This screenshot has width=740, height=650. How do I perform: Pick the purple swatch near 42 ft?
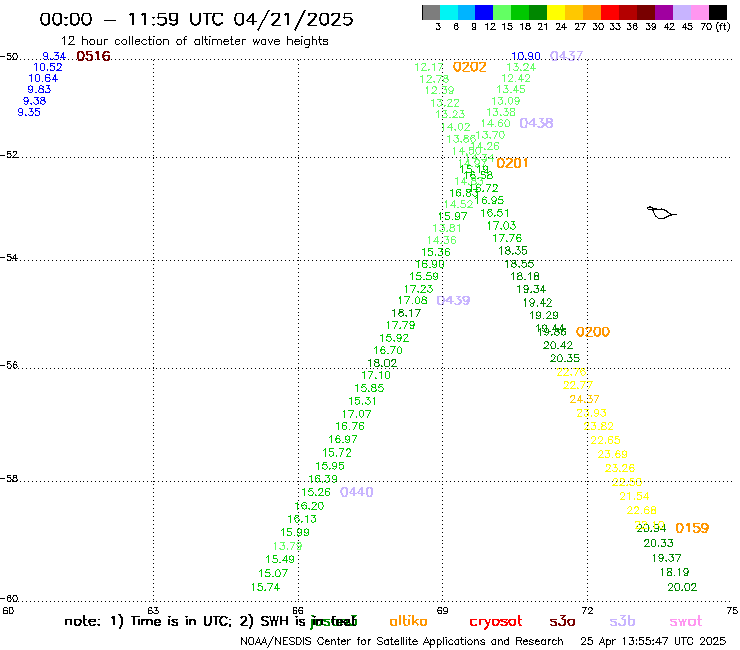664,12
